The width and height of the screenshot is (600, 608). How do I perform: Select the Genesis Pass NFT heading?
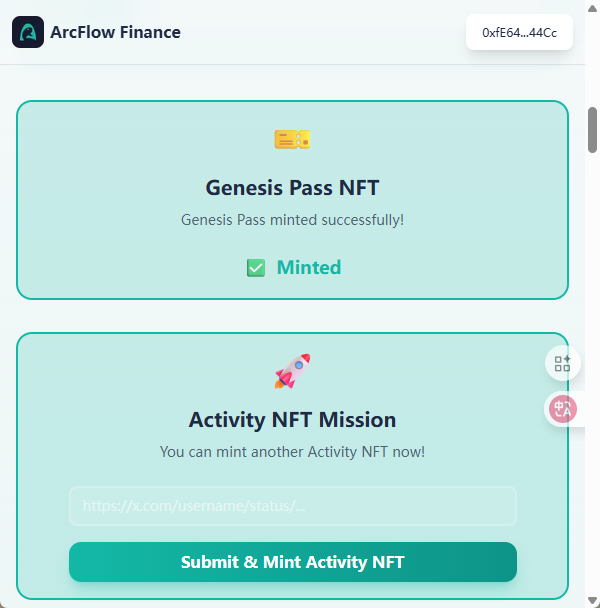292,188
